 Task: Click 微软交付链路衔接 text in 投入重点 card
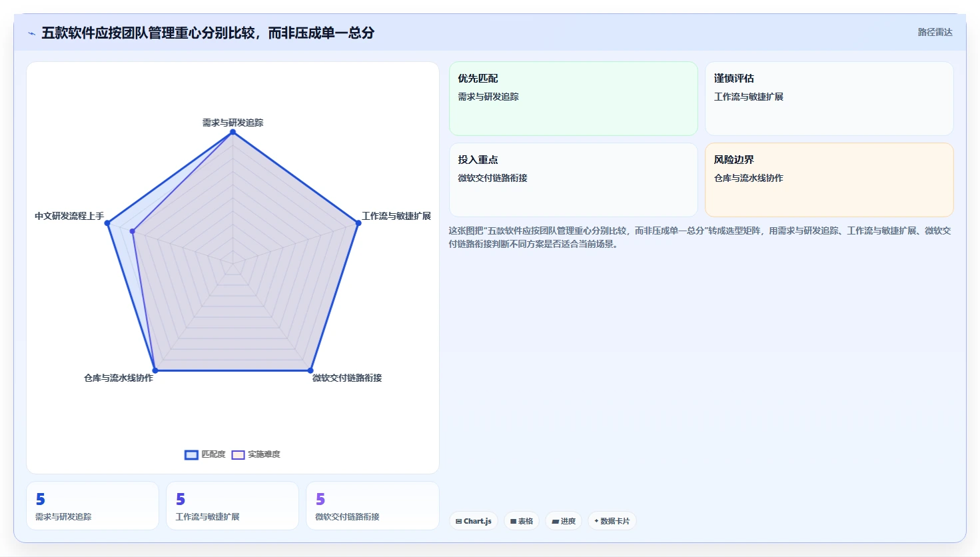tap(492, 178)
